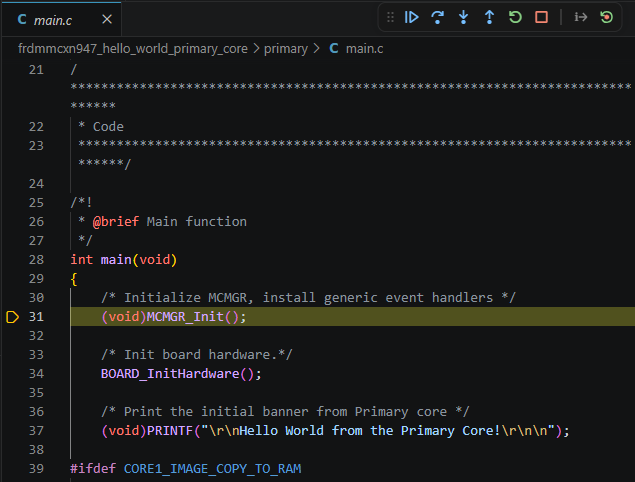The image size is (635, 482).
Task: Click the "Initialize MCMGR" comment
Action: [x=308, y=298]
